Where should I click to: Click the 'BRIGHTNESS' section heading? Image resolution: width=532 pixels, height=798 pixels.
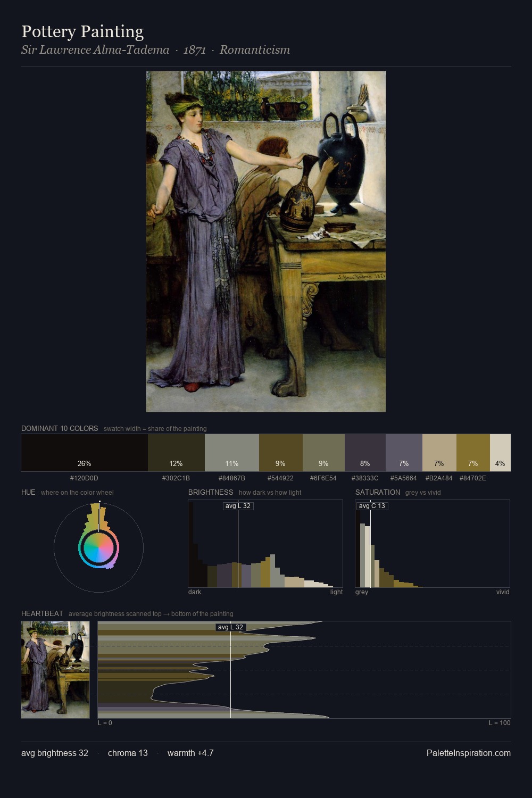click(x=211, y=492)
